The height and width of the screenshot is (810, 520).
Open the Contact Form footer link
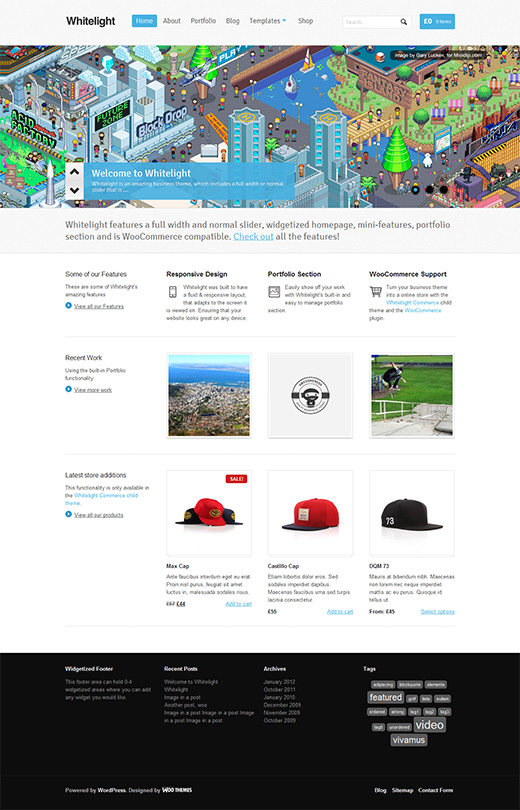pyautogui.click(x=435, y=790)
